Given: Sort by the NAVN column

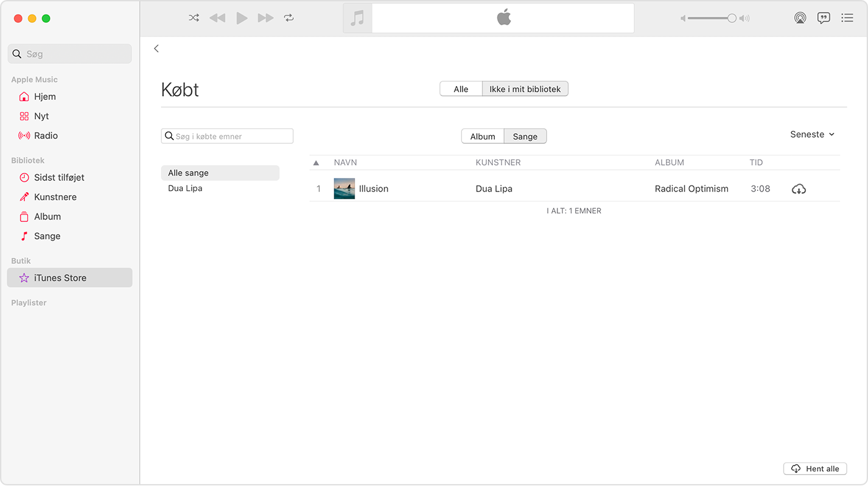Looking at the screenshot, I should [345, 162].
